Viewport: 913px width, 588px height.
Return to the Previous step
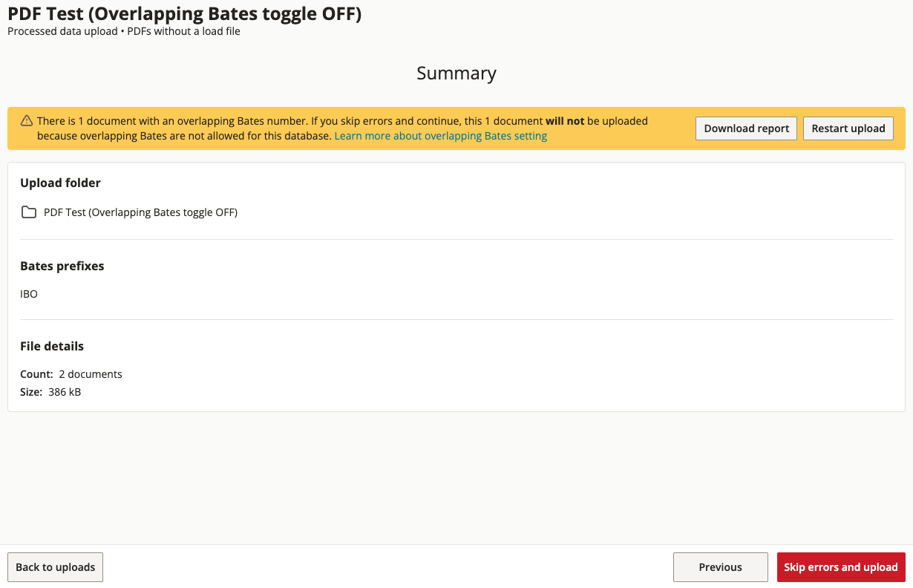pyautogui.click(x=720, y=567)
